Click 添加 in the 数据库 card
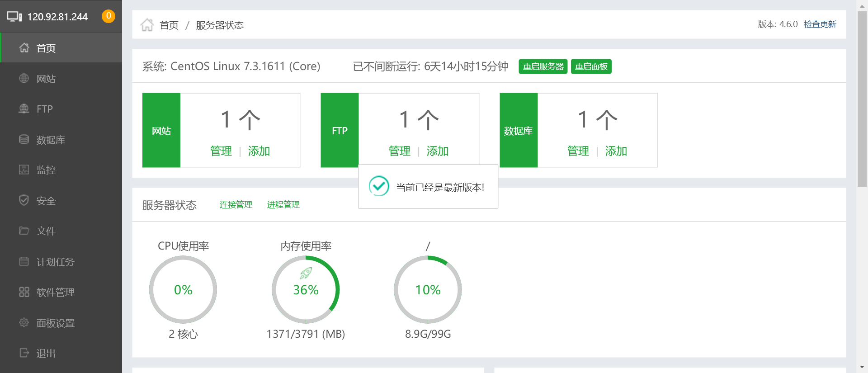Viewport: 868px width, 373px height. 616,151
